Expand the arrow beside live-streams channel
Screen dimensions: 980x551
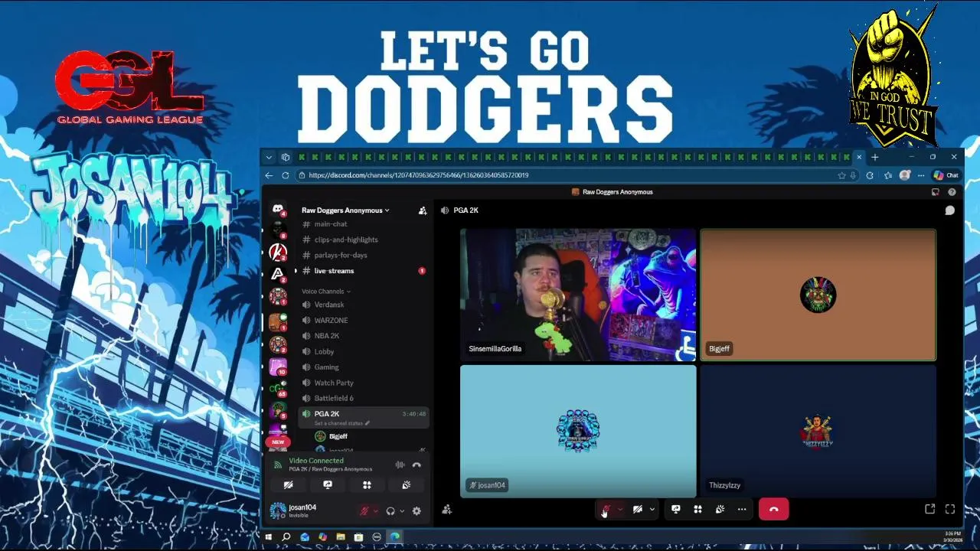coord(296,271)
